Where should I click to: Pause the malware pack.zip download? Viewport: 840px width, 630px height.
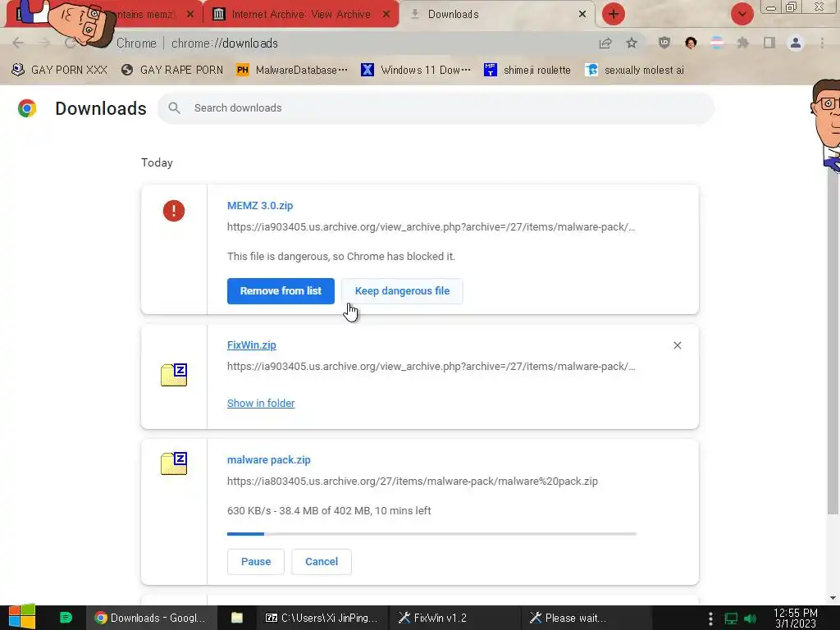[x=256, y=561]
